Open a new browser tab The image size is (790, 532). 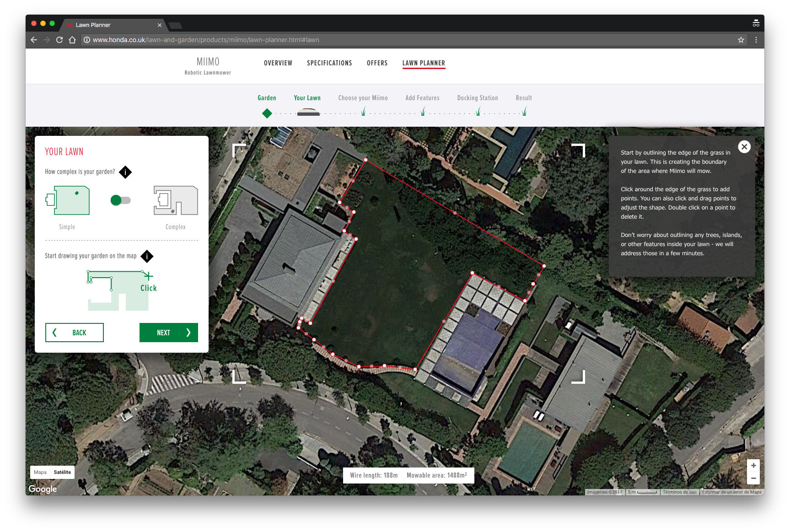point(176,25)
